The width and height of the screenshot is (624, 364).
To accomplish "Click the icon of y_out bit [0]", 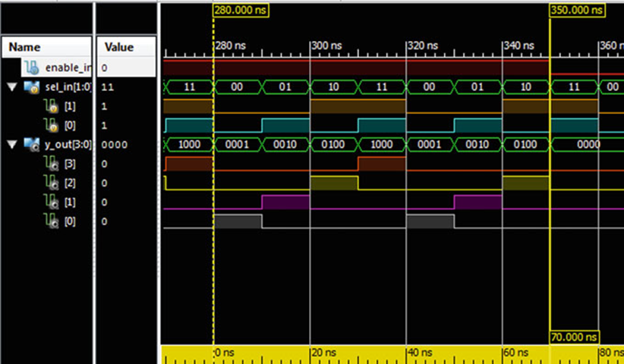I will tap(52, 221).
